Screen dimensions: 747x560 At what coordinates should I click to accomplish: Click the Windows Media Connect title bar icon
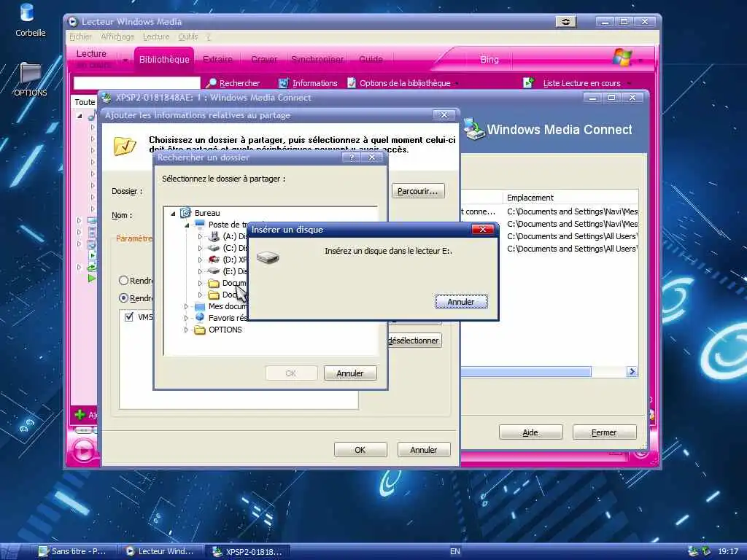pyautogui.click(x=107, y=97)
